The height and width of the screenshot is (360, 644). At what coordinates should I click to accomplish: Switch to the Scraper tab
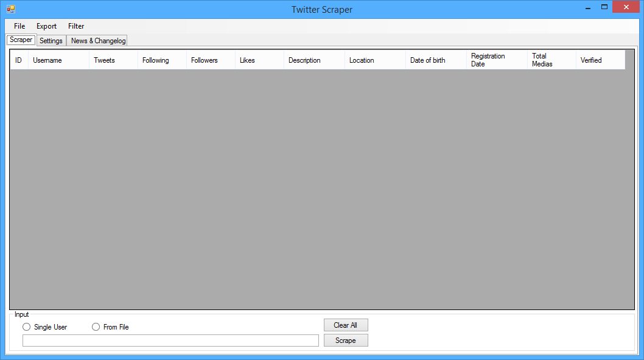[21, 40]
